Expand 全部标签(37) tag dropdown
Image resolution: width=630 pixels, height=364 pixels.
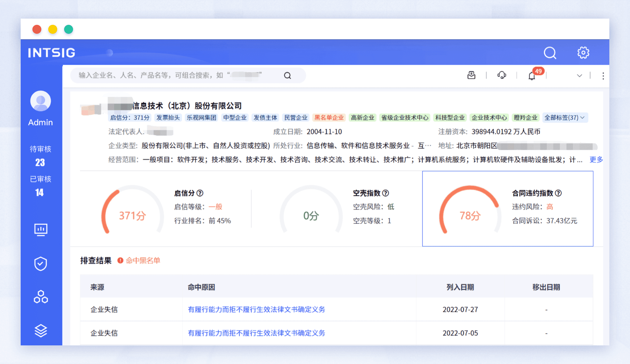click(565, 118)
